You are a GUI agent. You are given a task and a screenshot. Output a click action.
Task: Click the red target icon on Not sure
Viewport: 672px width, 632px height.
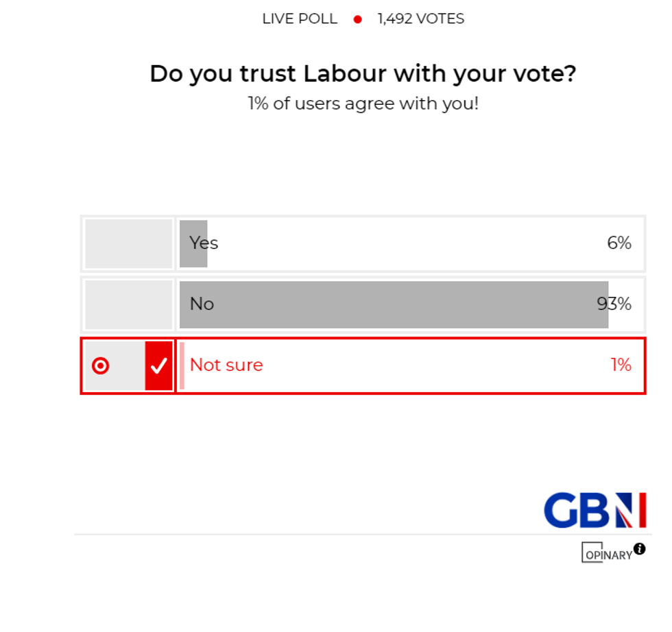(x=100, y=366)
